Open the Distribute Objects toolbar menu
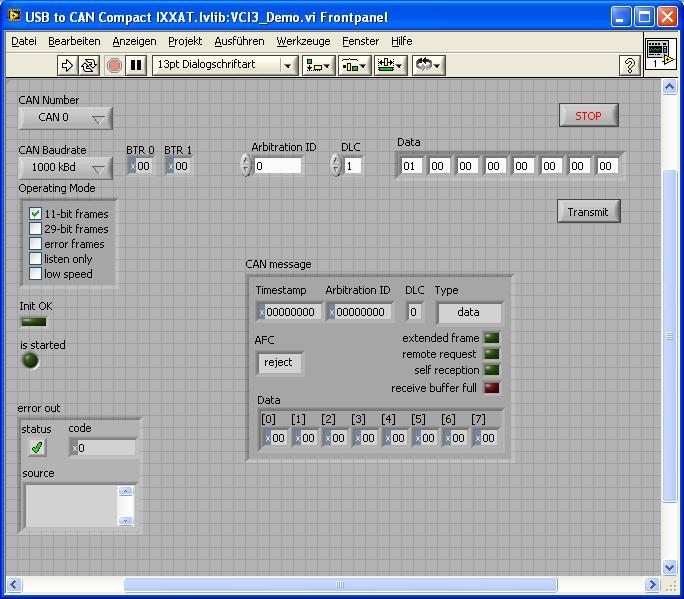684x599 pixels. [354, 65]
